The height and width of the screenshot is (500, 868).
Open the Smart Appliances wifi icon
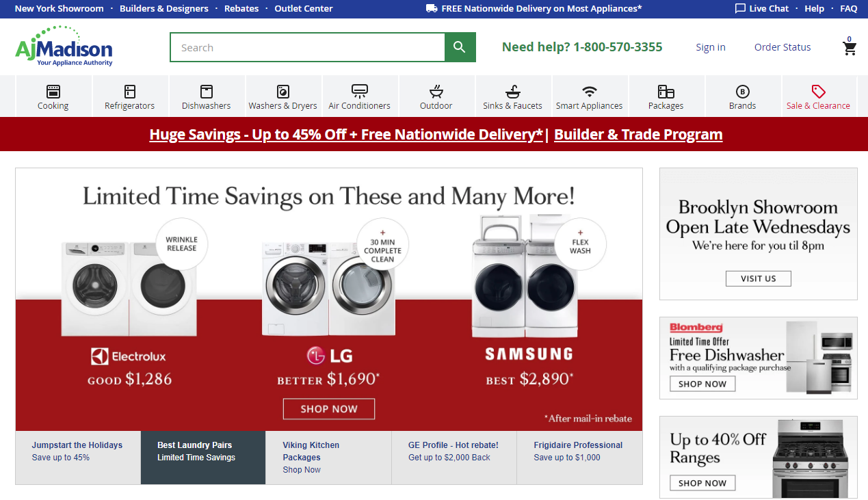point(590,92)
